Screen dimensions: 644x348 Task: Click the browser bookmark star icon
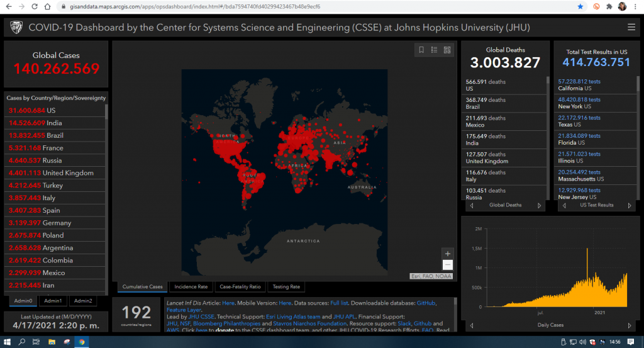[x=580, y=6]
